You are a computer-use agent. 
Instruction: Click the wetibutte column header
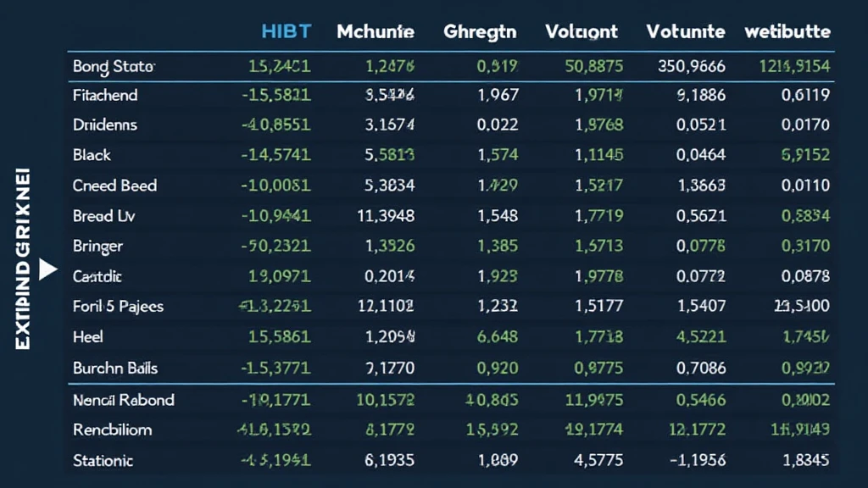(x=787, y=32)
